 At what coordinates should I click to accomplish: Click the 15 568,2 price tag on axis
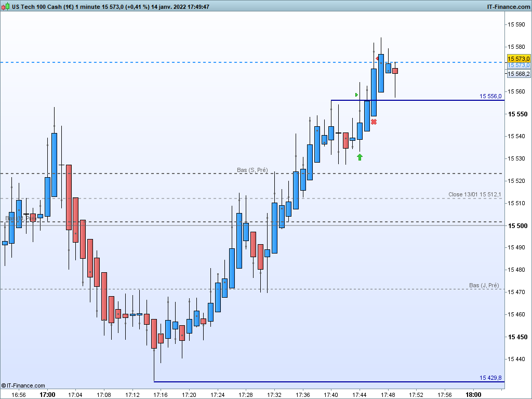[x=518, y=74]
